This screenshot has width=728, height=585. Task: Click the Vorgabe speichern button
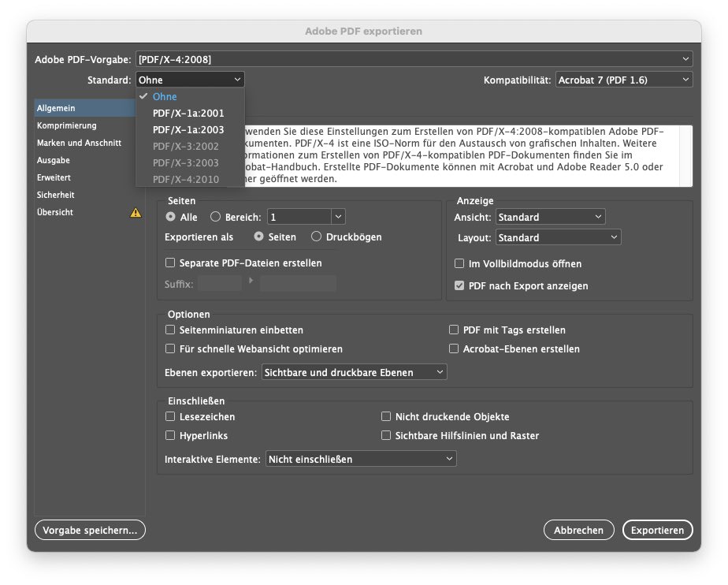pos(90,530)
